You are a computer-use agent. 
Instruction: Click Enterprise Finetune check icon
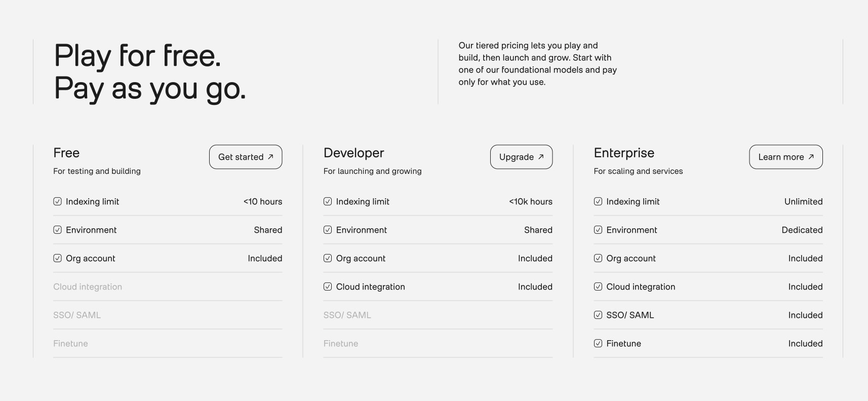[x=598, y=343]
